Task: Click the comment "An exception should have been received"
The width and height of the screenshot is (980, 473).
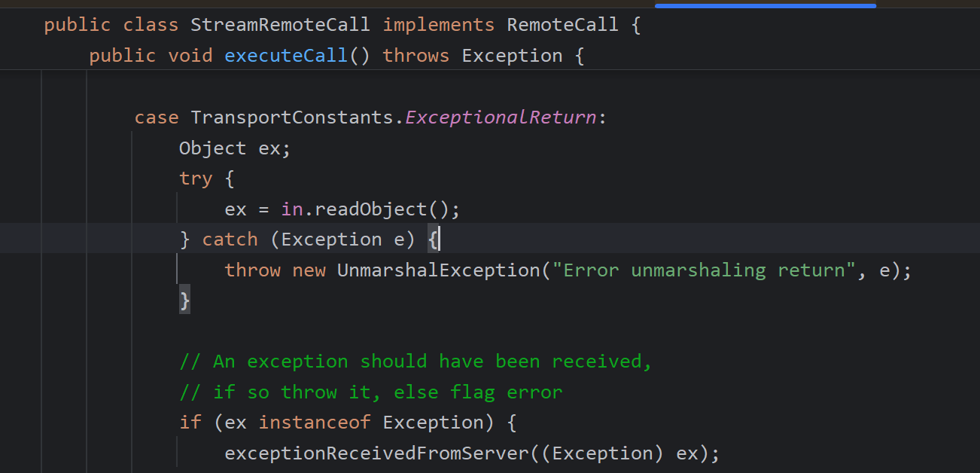Action: pyautogui.click(x=415, y=362)
